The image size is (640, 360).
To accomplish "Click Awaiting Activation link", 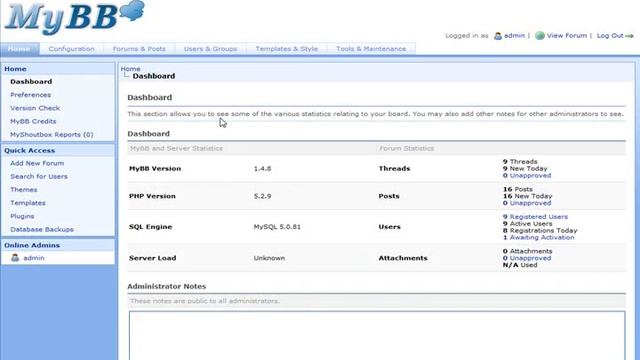I will (x=542, y=238).
